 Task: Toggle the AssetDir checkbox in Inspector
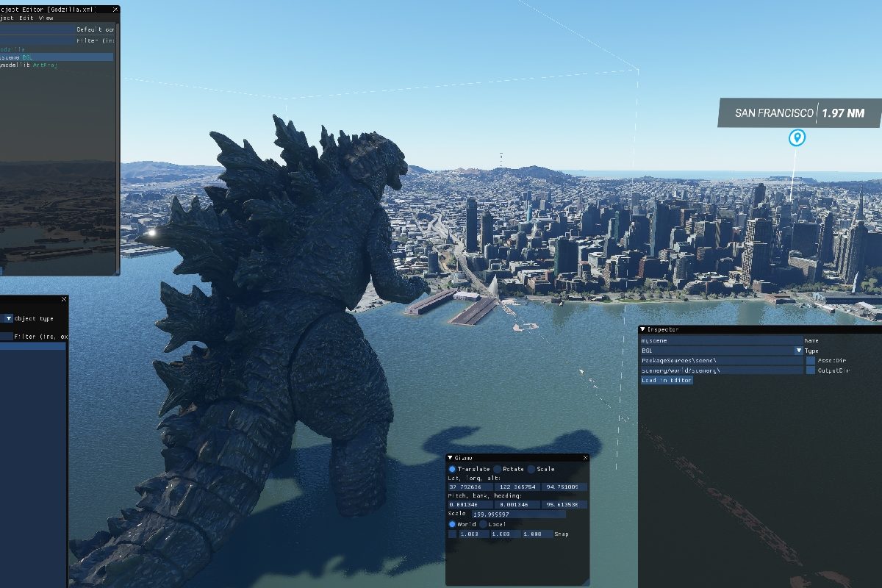click(810, 360)
